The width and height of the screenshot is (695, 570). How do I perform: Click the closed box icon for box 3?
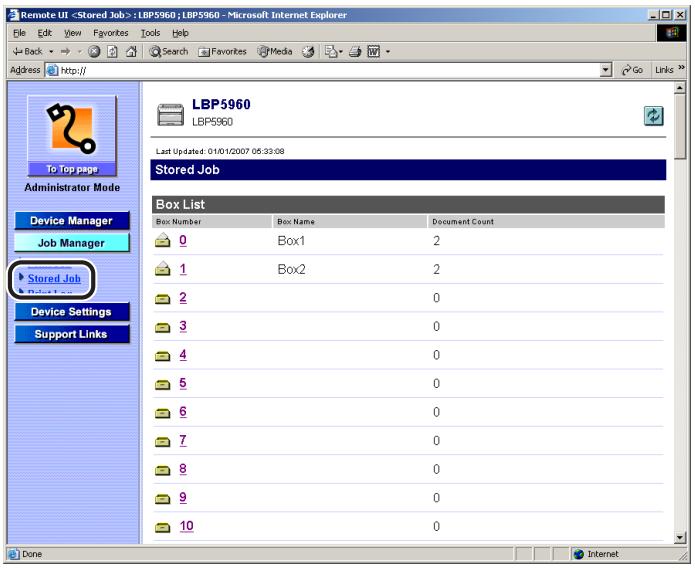163,328
